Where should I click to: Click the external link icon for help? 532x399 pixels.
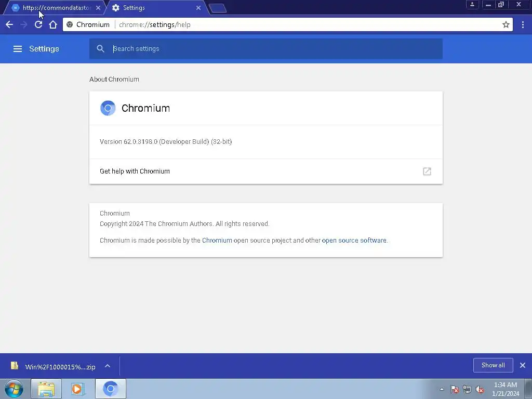point(427,171)
